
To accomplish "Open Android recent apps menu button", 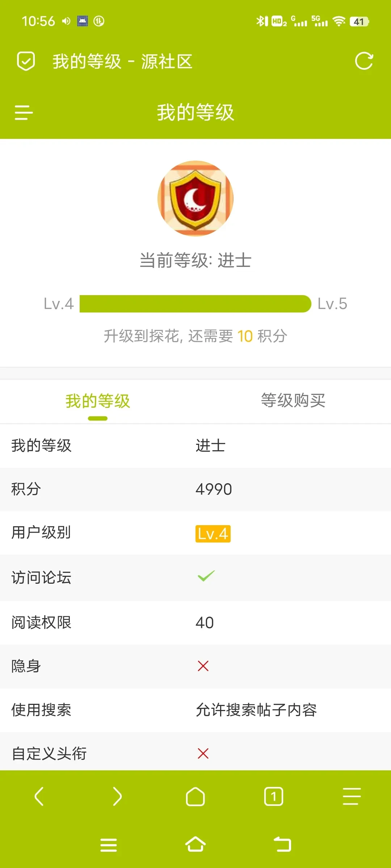I will point(109,845).
